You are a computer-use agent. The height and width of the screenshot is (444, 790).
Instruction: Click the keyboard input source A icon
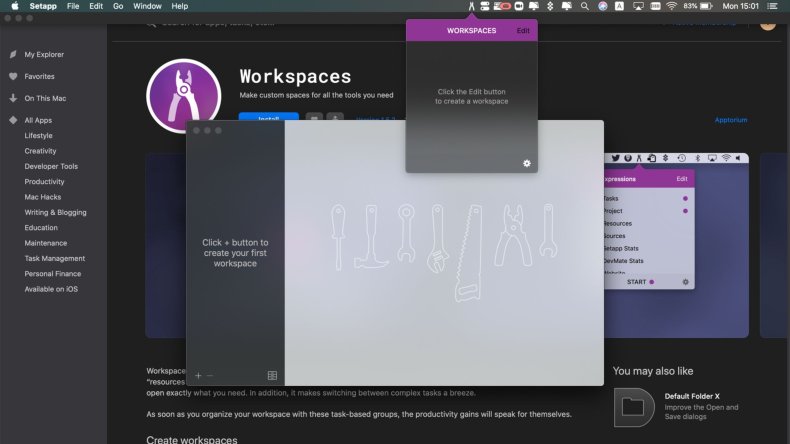(619, 6)
